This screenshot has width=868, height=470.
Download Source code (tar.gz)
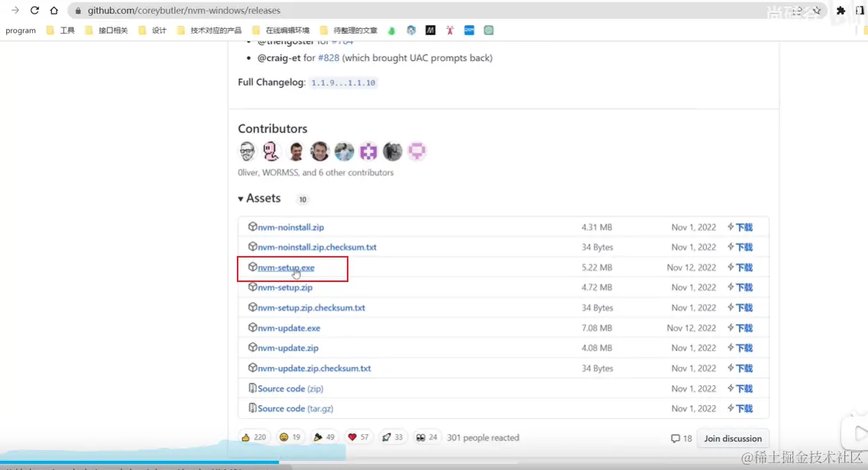(295, 409)
